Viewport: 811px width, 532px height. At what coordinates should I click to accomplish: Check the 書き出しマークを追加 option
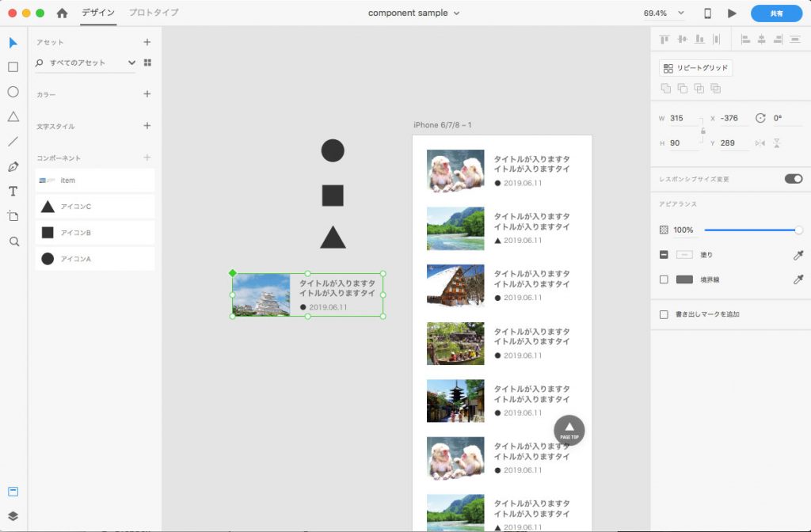663,313
